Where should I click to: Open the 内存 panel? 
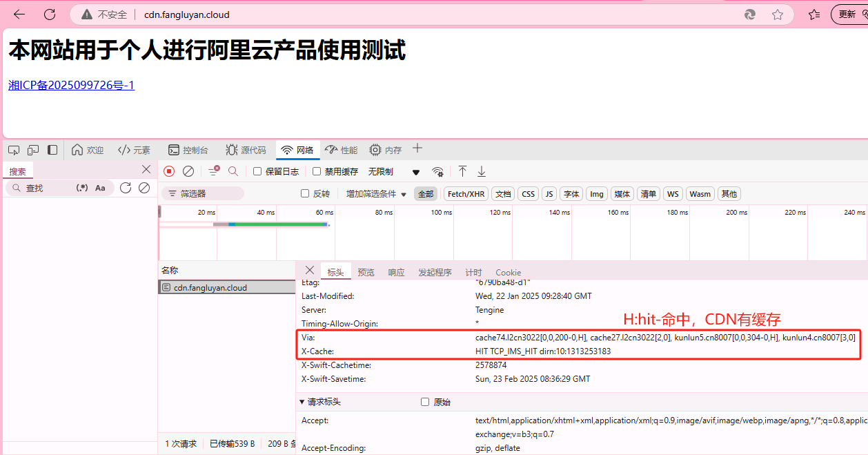385,150
